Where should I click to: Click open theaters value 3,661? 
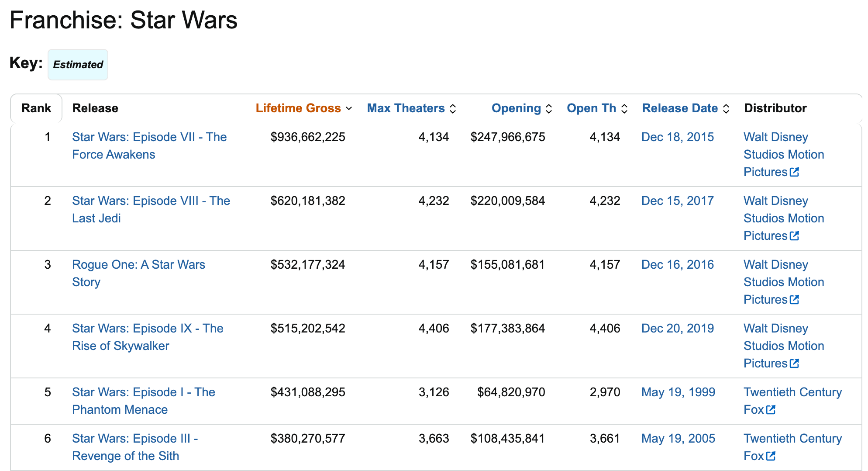pyautogui.click(x=605, y=439)
